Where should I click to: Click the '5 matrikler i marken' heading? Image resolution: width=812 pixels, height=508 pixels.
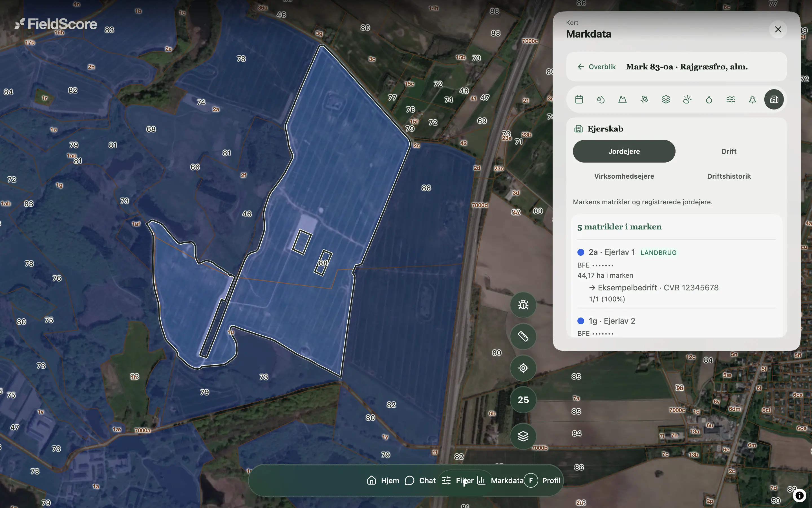[x=619, y=227]
